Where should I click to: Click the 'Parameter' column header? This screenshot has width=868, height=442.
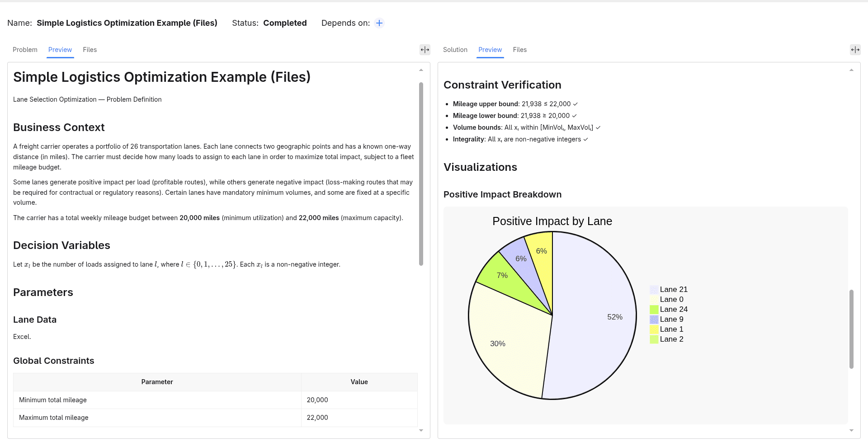pos(157,382)
